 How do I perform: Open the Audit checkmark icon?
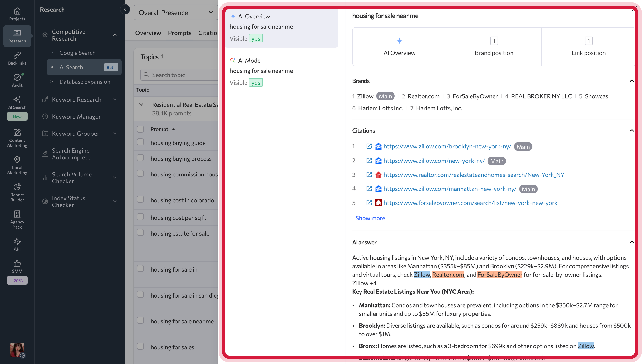(17, 77)
